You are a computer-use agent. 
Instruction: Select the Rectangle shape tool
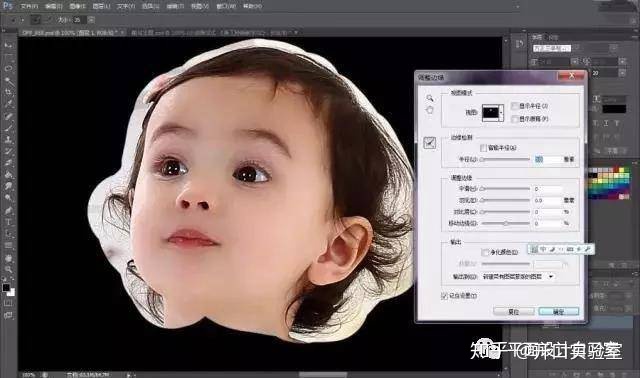pyautogui.click(x=8, y=246)
